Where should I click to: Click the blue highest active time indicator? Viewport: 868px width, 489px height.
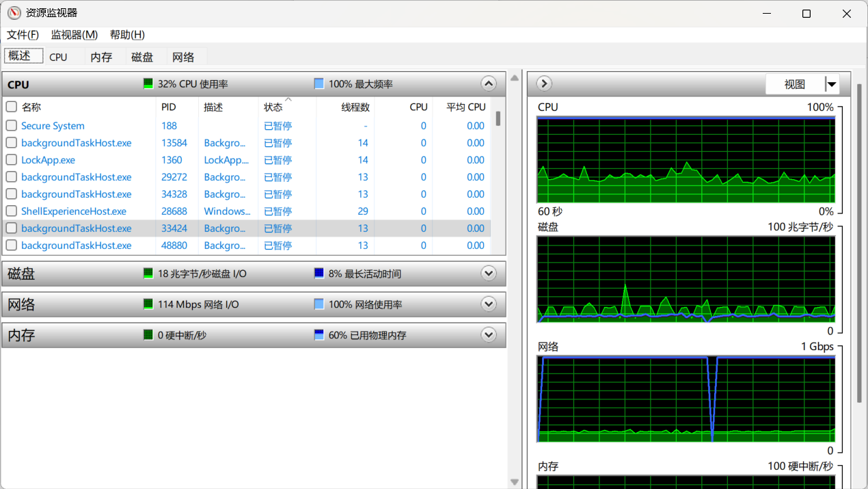point(318,273)
